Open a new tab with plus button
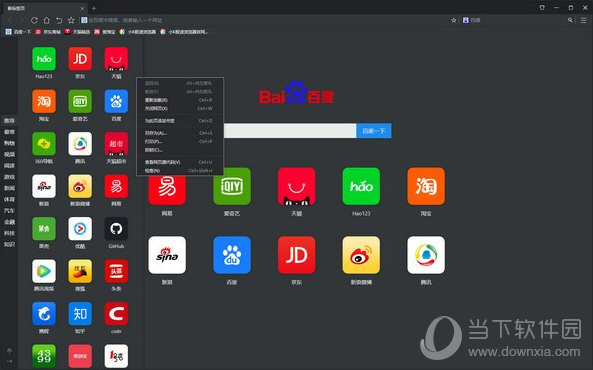This screenshot has height=370, width=593. (x=94, y=8)
